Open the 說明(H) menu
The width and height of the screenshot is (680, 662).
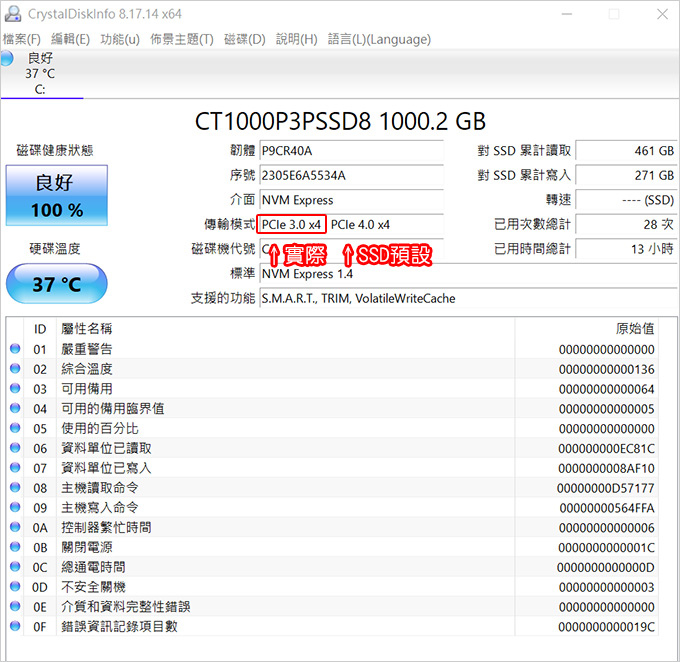tap(297, 39)
